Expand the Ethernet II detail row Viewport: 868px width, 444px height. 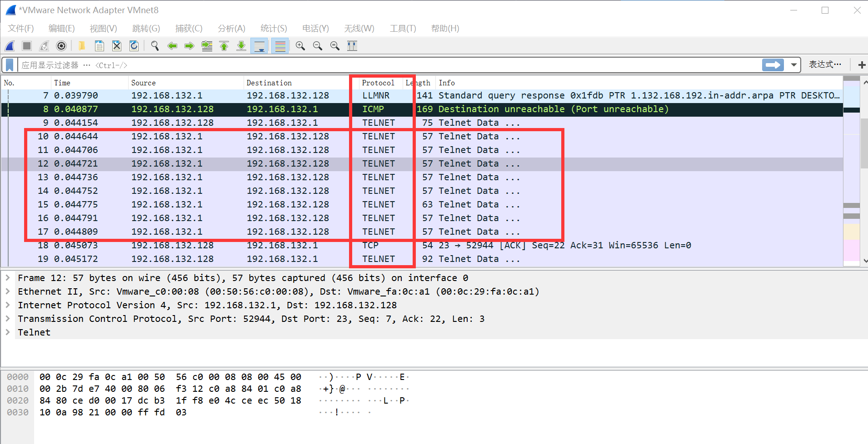pos(9,291)
